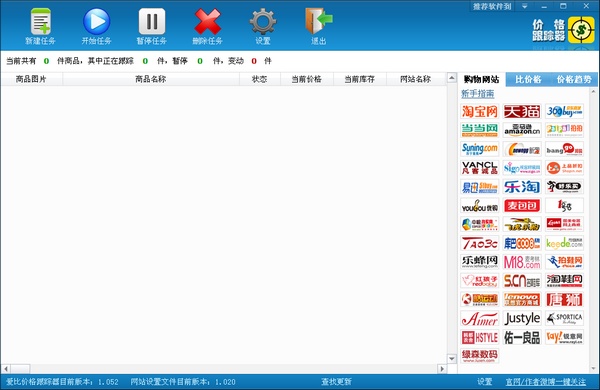
Task: Switch to the 价格趋势 tab
Action: (x=574, y=79)
